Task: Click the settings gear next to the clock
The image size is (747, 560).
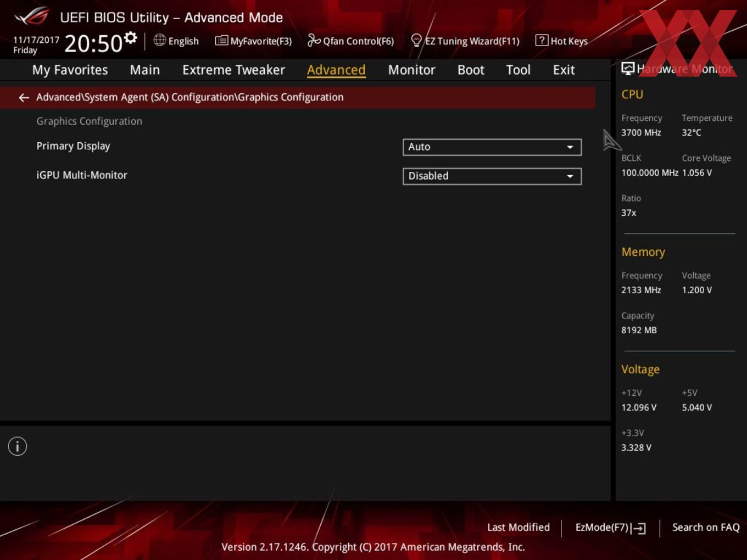Action: (x=131, y=38)
